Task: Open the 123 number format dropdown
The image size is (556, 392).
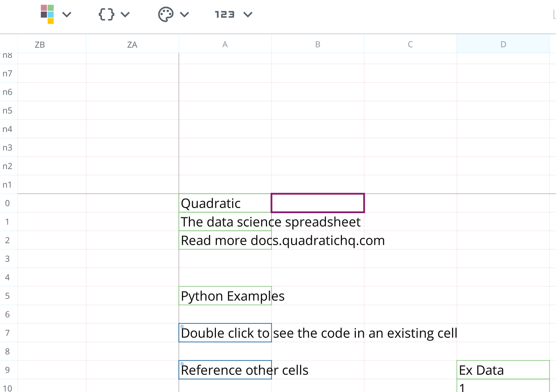Action: (x=248, y=14)
